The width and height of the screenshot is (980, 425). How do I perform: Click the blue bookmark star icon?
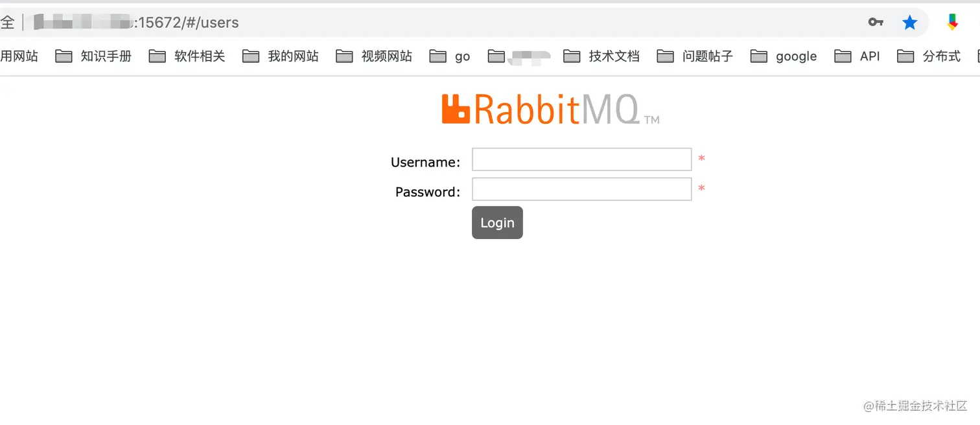coord(910,23)
